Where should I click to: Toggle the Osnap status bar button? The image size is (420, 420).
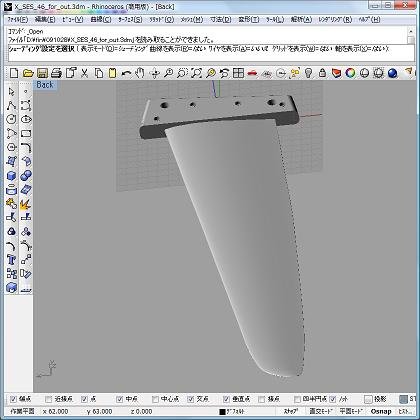click(381, 411)
